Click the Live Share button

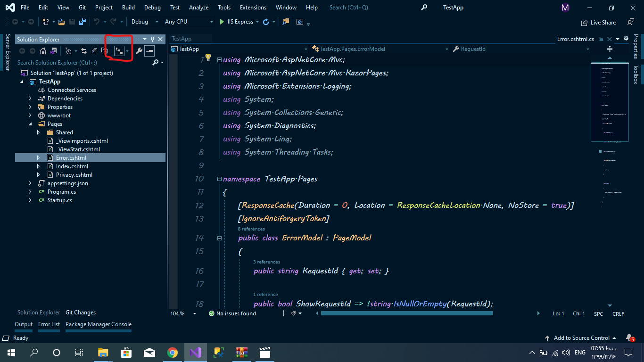tap(599, 22)
